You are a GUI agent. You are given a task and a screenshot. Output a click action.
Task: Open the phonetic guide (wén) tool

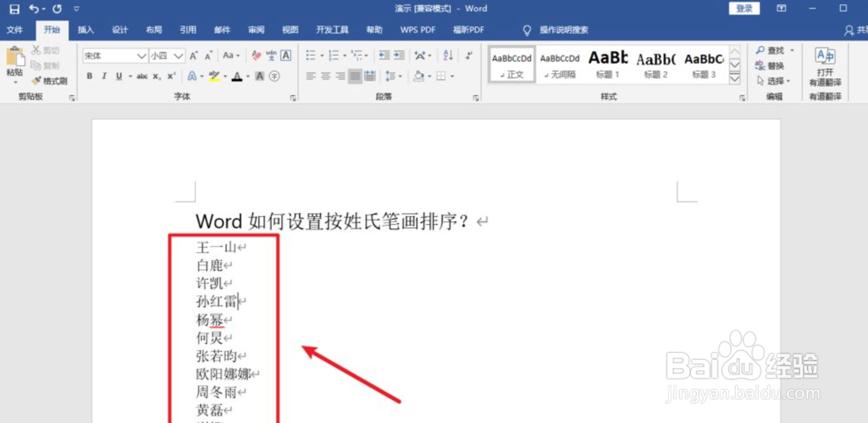pyautogui.click(x=271, y=56)
